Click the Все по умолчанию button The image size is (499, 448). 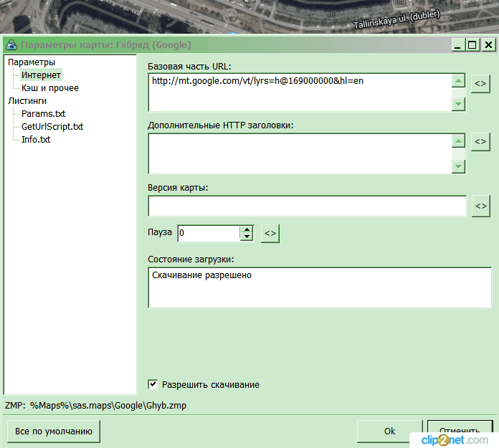(x=54, y=432)
